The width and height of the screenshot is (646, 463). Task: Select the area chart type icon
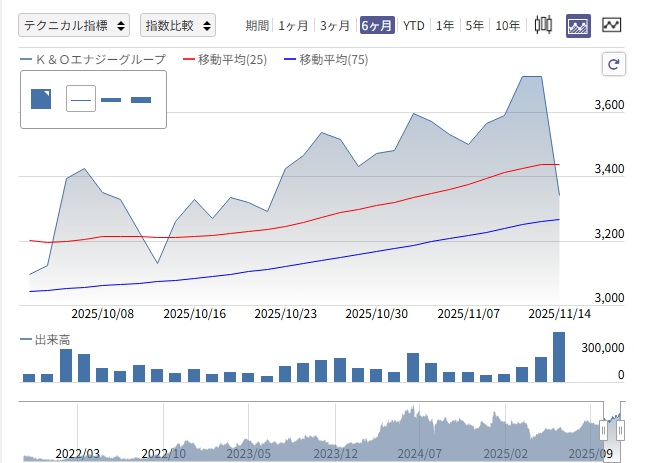click(577, 25)
